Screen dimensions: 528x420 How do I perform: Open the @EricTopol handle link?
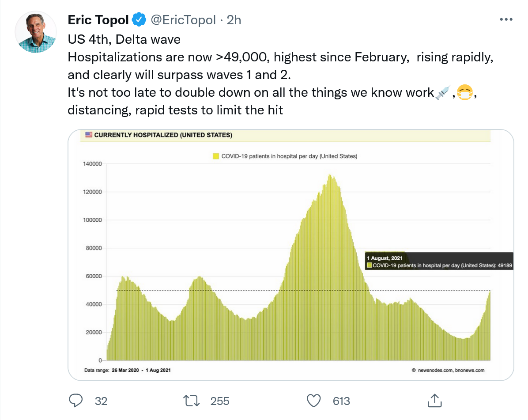coord(183,20)
